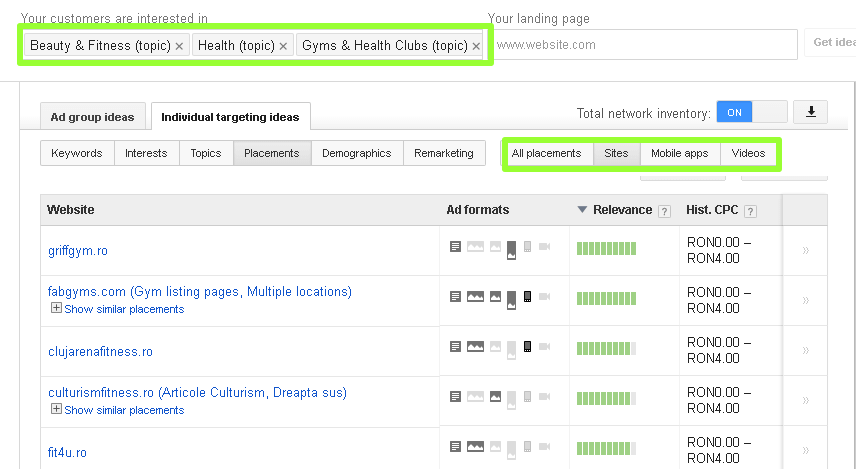Viewport: 856px width, 469px height.
Task: Click the relevance bar for clujarenafitness.ro
Action: [x=607, y=348]
